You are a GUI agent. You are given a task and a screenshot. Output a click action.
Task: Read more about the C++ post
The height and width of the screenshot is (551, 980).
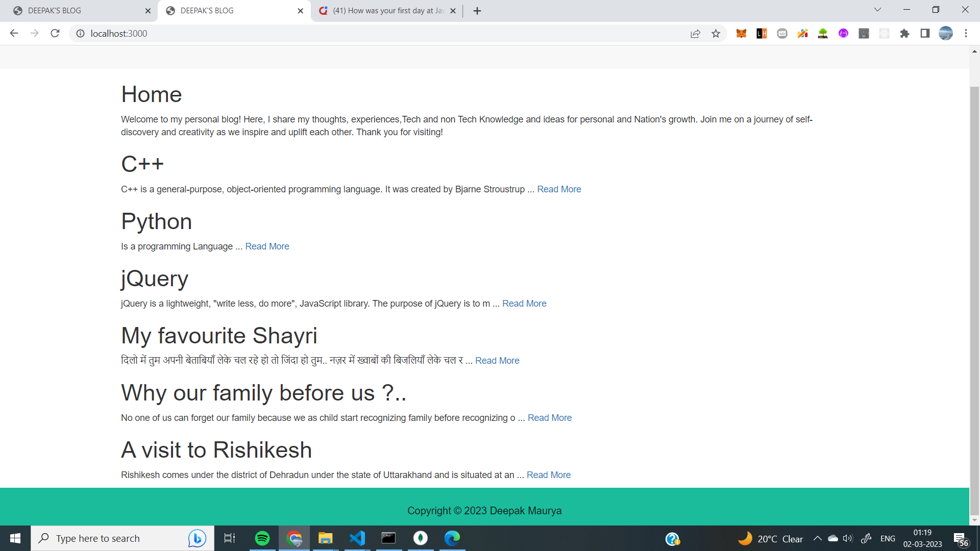pos(559,189)
